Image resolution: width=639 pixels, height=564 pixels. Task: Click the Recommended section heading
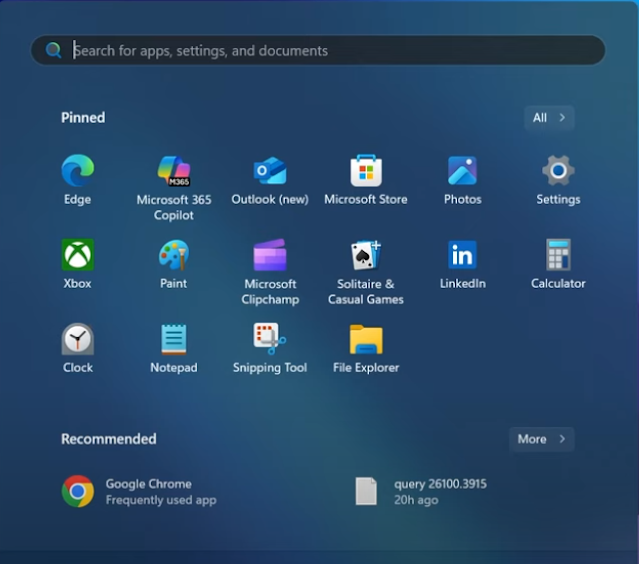point(109,439)
